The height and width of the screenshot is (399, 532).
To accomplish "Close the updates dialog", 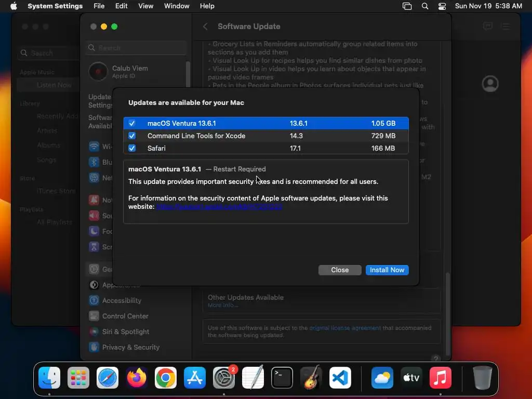I will 340,270.
